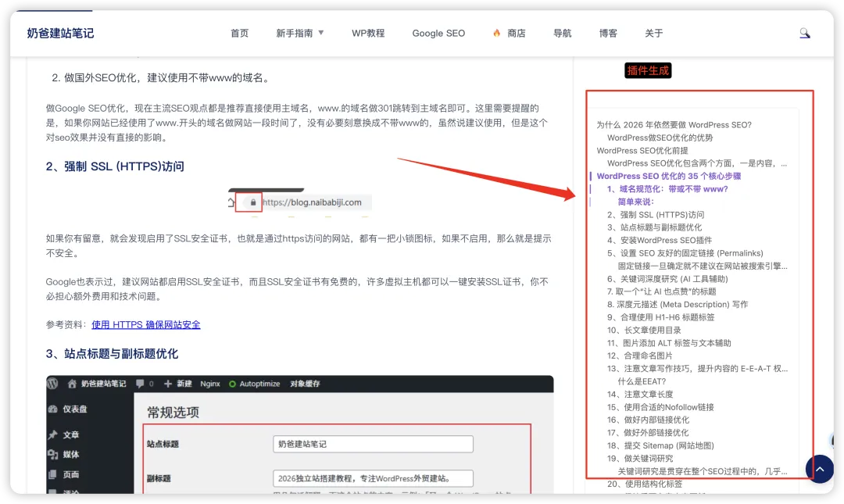Click the 常规选项 heading in settings image
844x504 pixels.
pyautogui.click(x=173, y=413)
